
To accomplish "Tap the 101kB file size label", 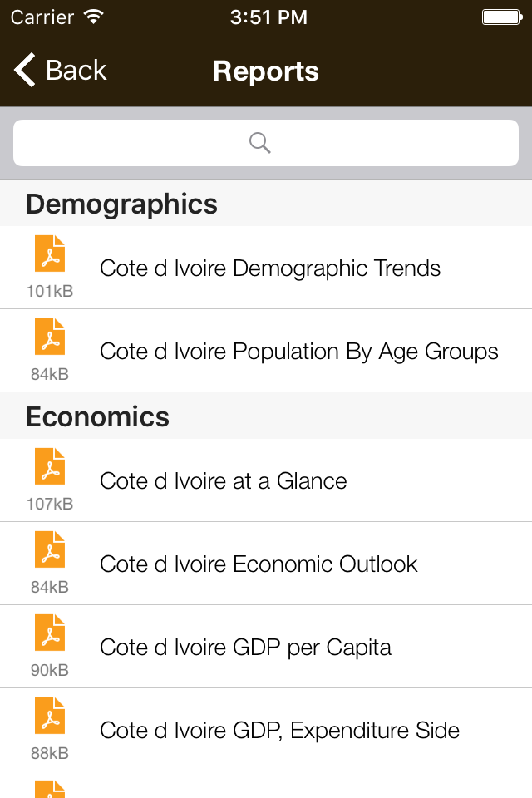I will click(x=50, y=292).
